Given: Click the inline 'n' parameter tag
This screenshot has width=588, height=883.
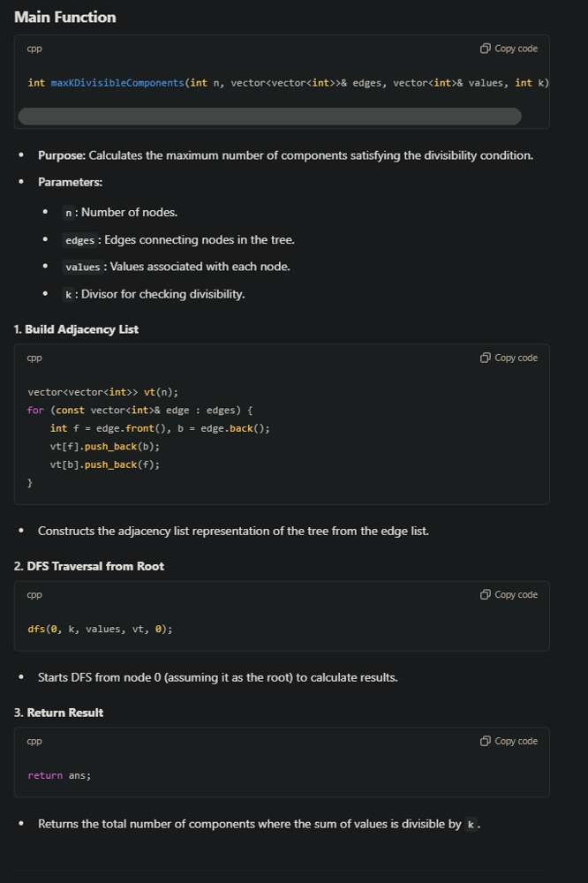Looking at the screenshot, I should point(69,213).
